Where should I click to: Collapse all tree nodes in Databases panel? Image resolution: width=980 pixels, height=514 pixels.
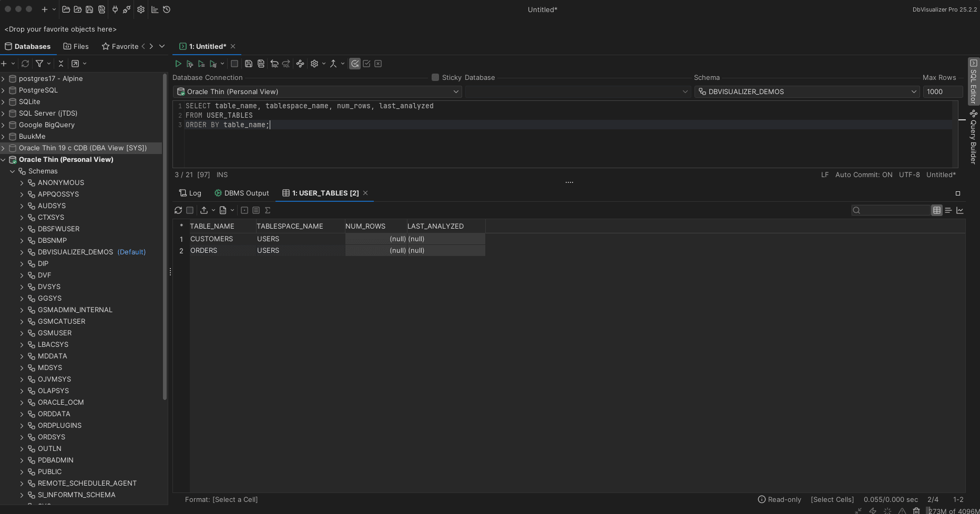(61, 64)
